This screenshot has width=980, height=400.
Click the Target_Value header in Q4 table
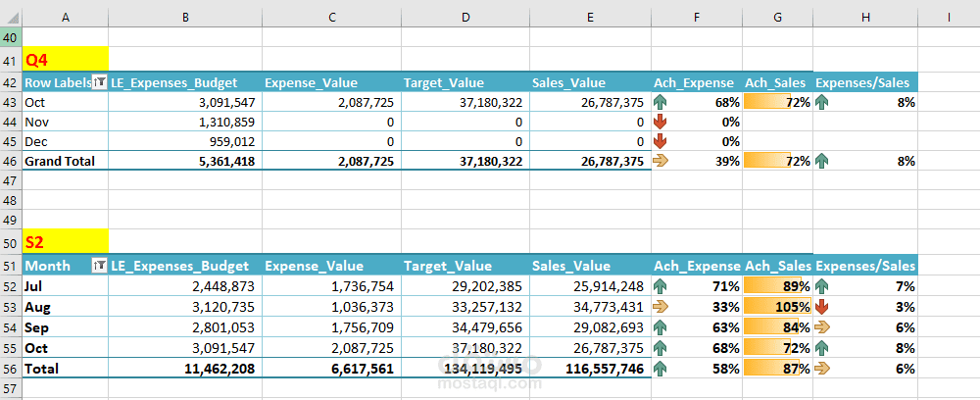(x=438, y=83)
